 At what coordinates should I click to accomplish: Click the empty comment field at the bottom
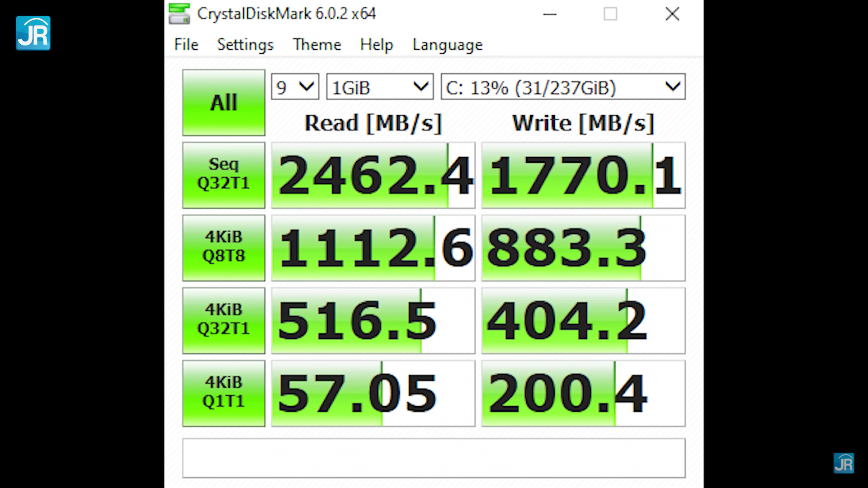pyautogui.click(x=434, y=458)
